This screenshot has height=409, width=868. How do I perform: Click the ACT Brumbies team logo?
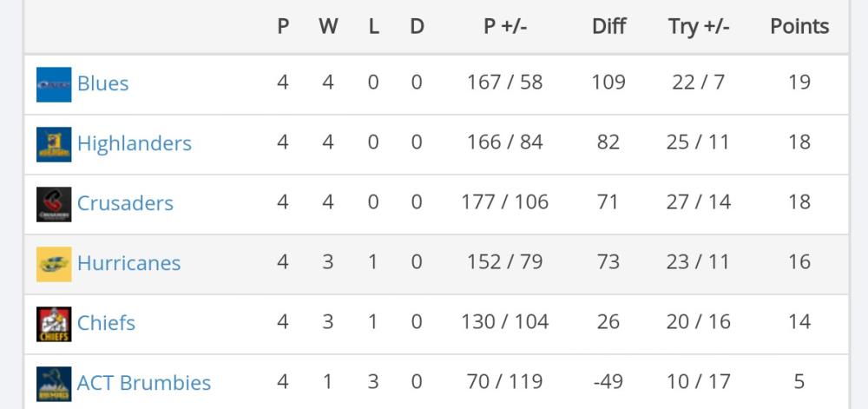point(54,384)
